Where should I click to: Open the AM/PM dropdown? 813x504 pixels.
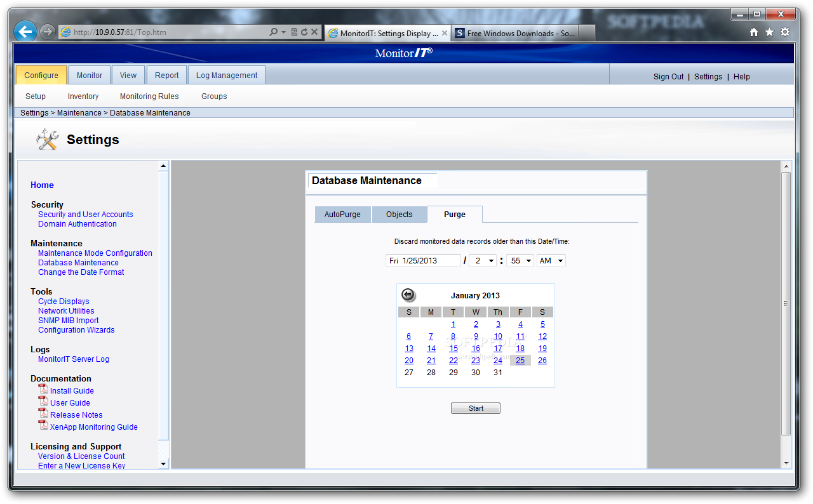click(x=551, y=261)
